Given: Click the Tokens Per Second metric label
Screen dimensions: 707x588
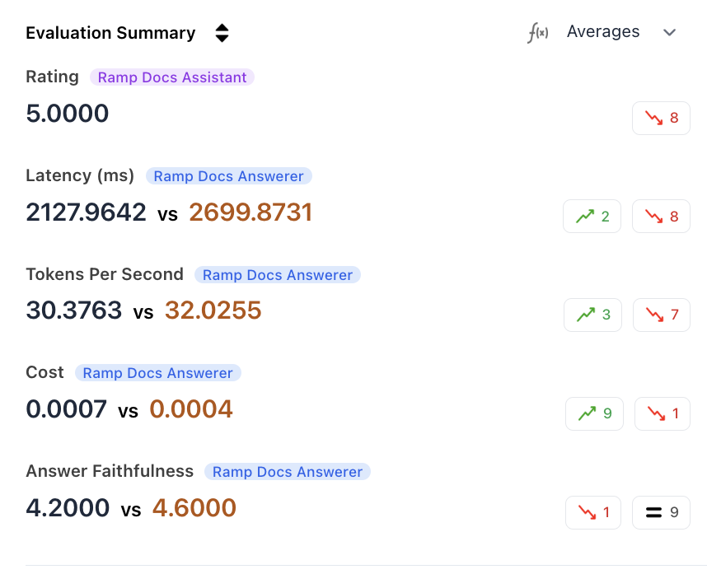Looking at the screenshot, I should (x=105, y=274).
